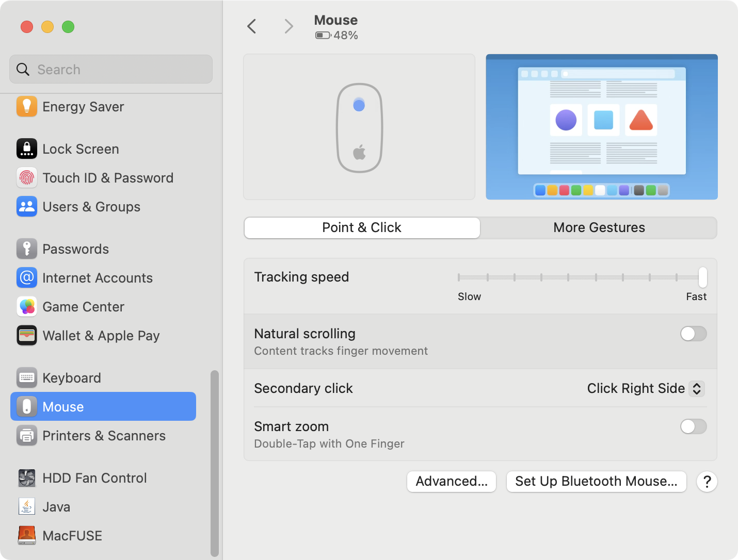This screenshot has width=738, height=560.
Task: Zoom window with green button
Action: [68, 26]
